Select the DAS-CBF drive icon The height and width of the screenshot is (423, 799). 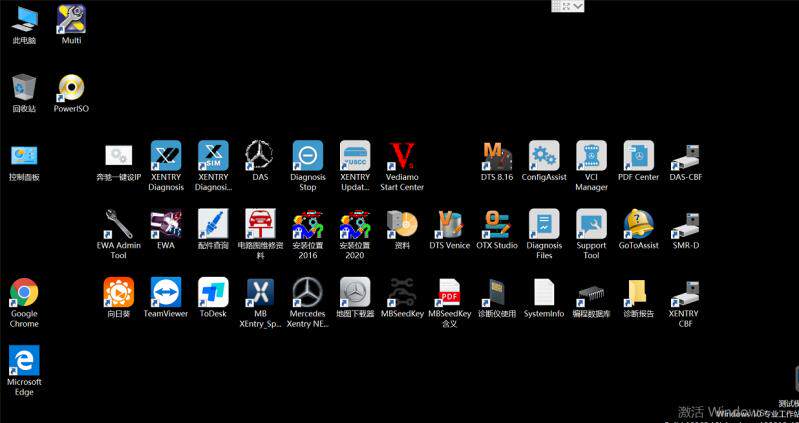(686, 157)
